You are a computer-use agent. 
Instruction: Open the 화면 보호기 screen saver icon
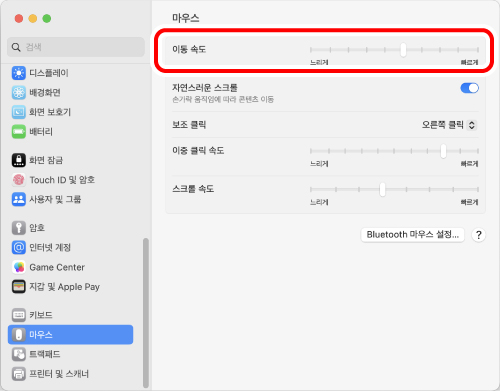point(19,112)
